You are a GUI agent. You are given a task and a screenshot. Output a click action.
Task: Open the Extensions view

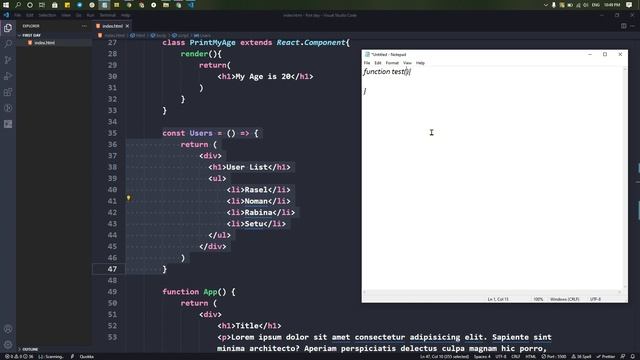point(8,92)
